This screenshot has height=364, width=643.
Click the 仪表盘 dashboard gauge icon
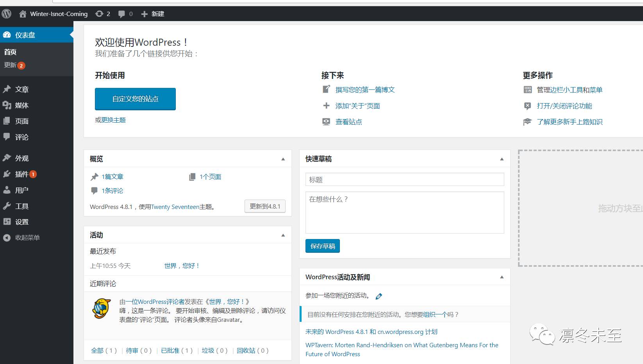point(7,35)
